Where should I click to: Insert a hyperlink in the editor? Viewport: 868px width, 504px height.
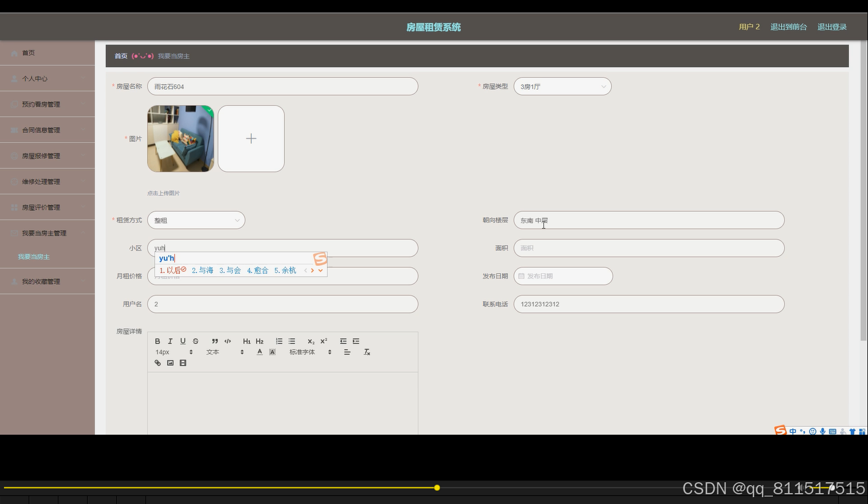pyautogui.click(x=157, y=363)
